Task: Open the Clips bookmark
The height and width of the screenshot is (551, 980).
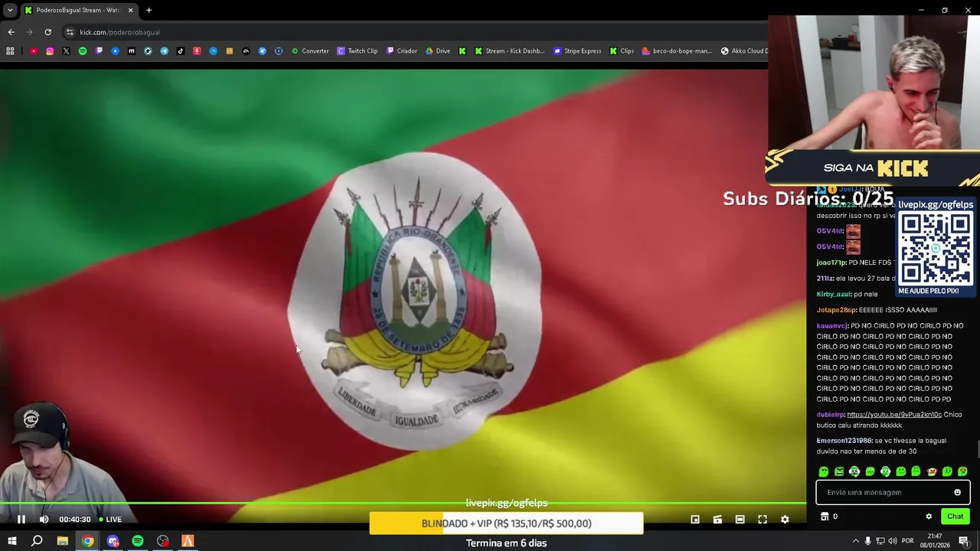Action: tap(622, 51)
